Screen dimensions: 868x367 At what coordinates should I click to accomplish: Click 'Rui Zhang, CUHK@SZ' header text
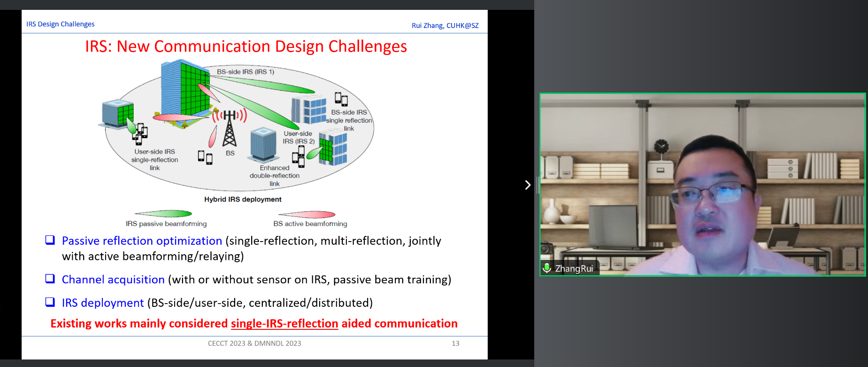click(x=445, y=25)
